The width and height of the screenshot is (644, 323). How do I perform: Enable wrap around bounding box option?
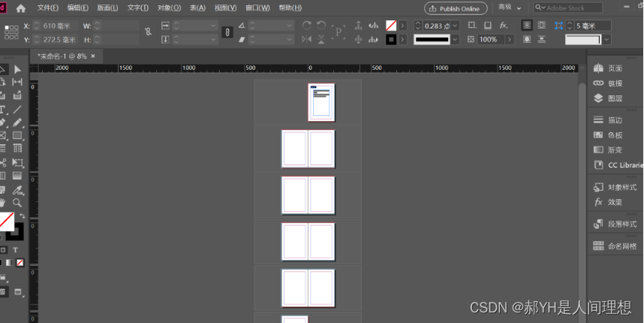(x=542, y=26)
